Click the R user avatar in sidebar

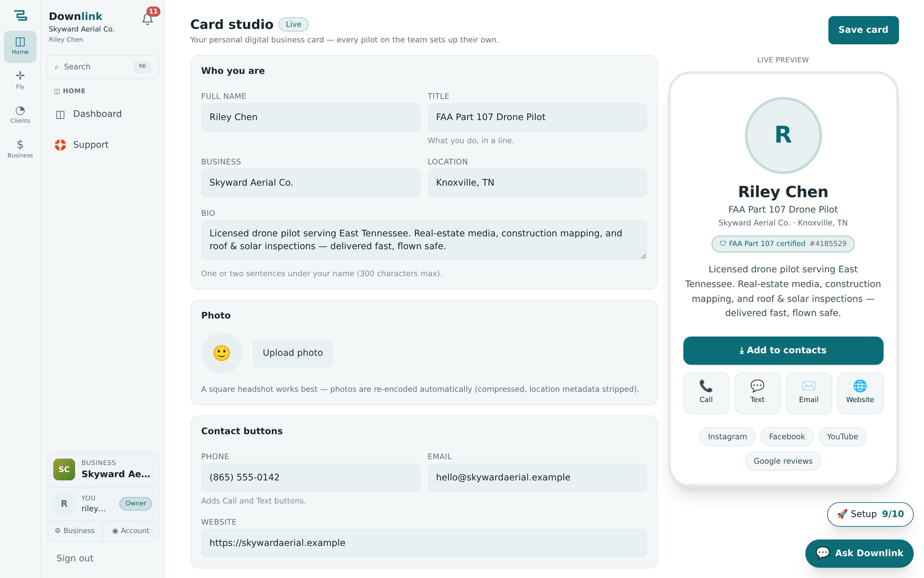tap(64, 504)
